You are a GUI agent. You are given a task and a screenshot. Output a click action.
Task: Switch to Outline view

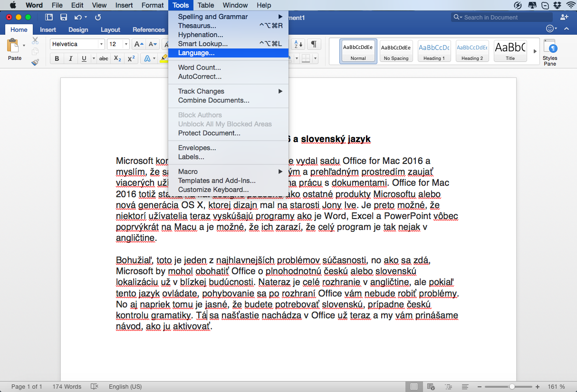tap(448, 386)
